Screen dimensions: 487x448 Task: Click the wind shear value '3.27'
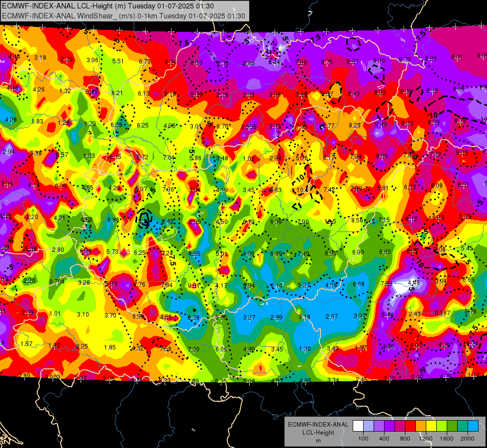[x=249, y=318]
